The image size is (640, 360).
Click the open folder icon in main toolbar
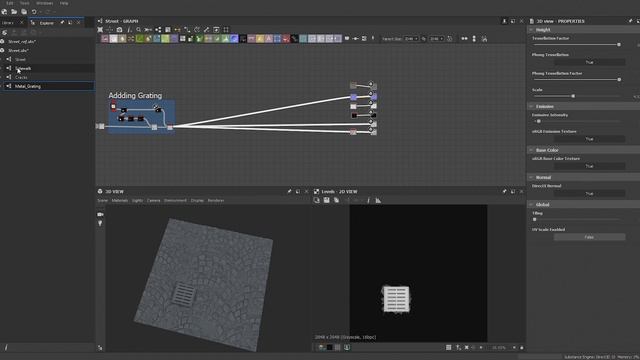tap(14, 12)
